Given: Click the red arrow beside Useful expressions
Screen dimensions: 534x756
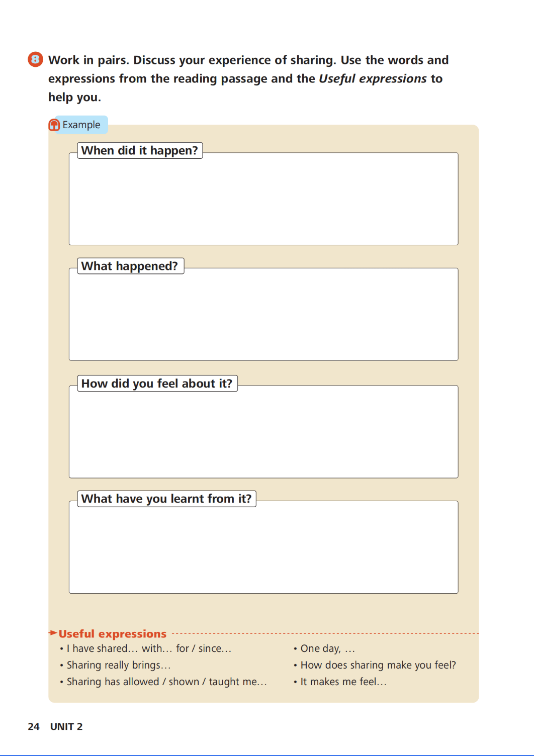Looking at the screenshot, I should (53, 633).
